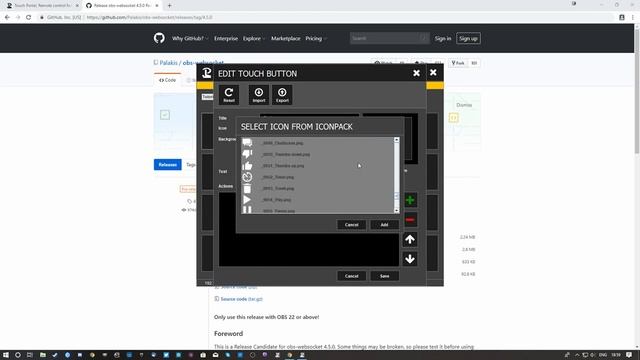640x360 pixels.
Task: Open the Windows notification center icon
Action: [629, 355]
